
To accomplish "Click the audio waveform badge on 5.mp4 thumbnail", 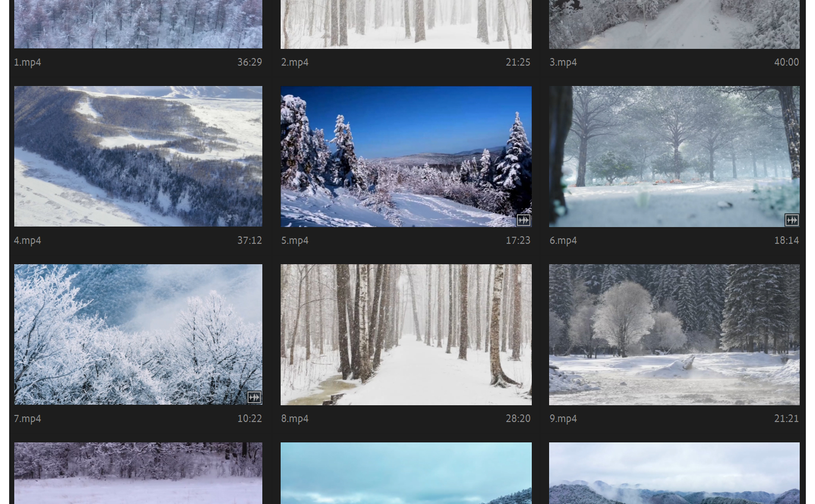I will click(524, 220).
